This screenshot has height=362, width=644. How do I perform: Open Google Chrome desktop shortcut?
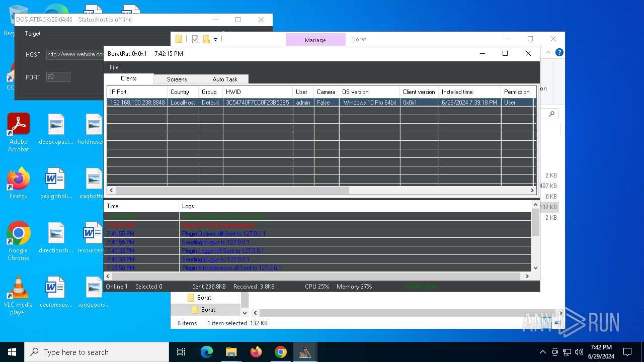[x=19, y=241]
